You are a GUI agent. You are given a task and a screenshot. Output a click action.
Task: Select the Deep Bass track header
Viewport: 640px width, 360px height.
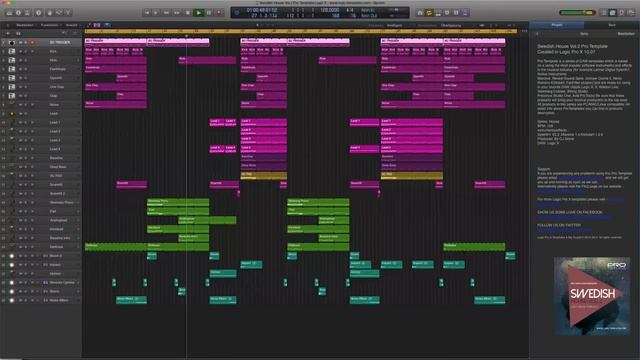[58, 167]
